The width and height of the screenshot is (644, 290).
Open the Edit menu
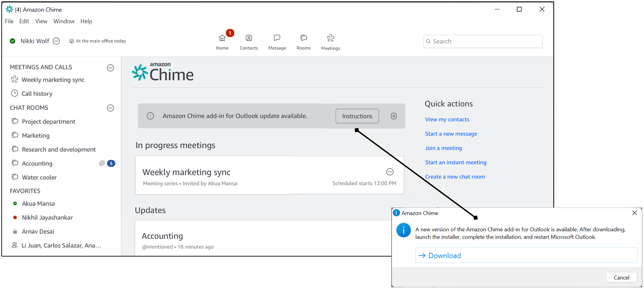click(24, 21)
